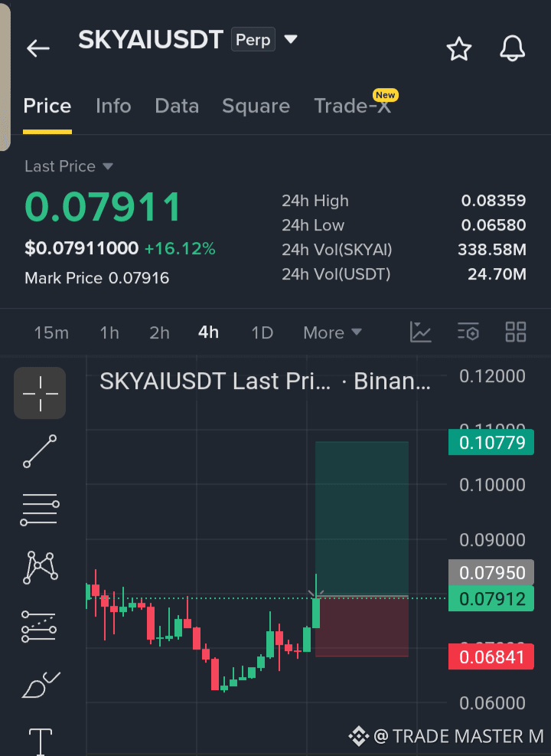551x756 pixels.
Task: Tap the 24h Vol(USDT) value 24.70M
Action: 497,274
